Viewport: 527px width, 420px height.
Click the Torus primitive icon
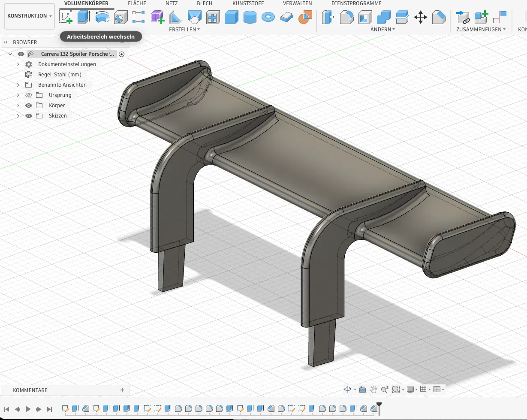coord(268,18)
